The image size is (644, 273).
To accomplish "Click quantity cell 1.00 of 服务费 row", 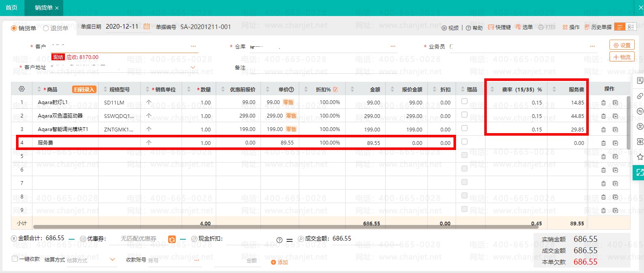I will pyautogui.click(x=199, y=143).
